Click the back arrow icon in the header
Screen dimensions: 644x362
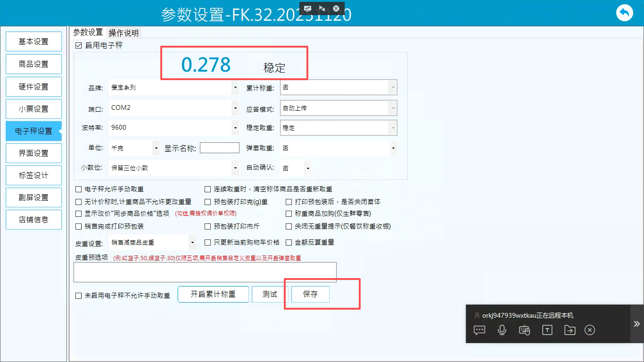(x=625, y=13)
